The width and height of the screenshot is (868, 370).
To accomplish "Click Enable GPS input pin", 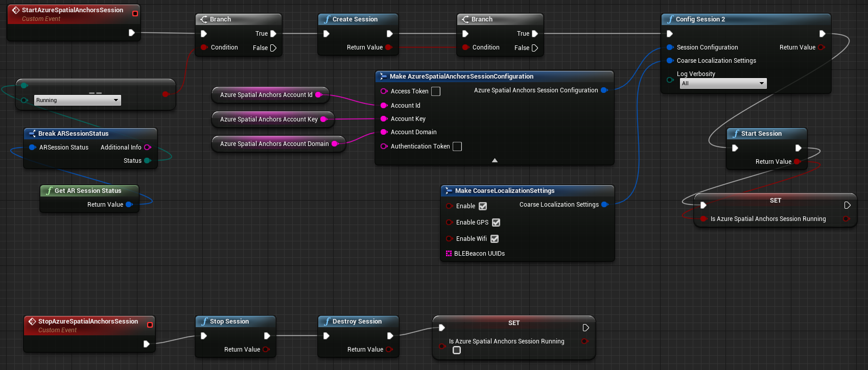I will (450, 223).
